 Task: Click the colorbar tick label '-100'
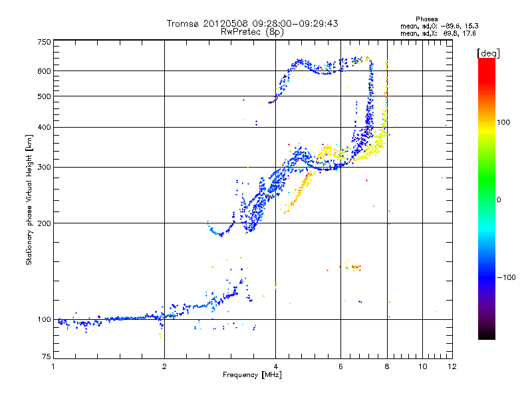coord(506,277)
